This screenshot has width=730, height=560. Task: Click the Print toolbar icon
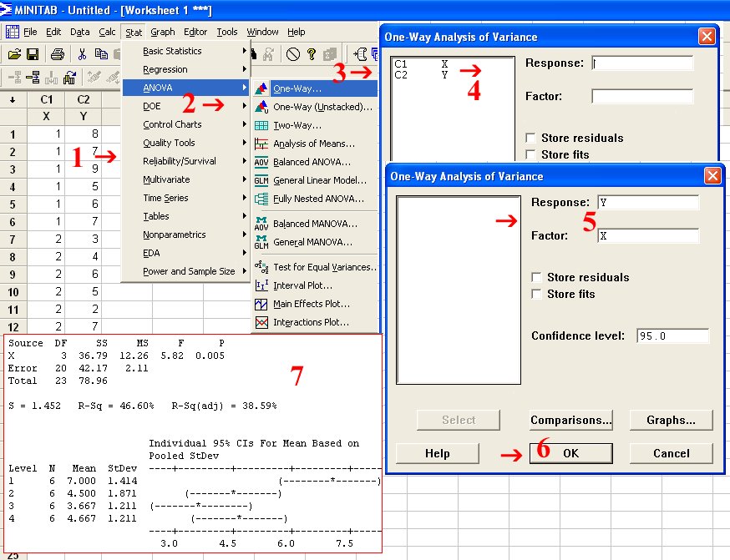(x=58, y=54)
